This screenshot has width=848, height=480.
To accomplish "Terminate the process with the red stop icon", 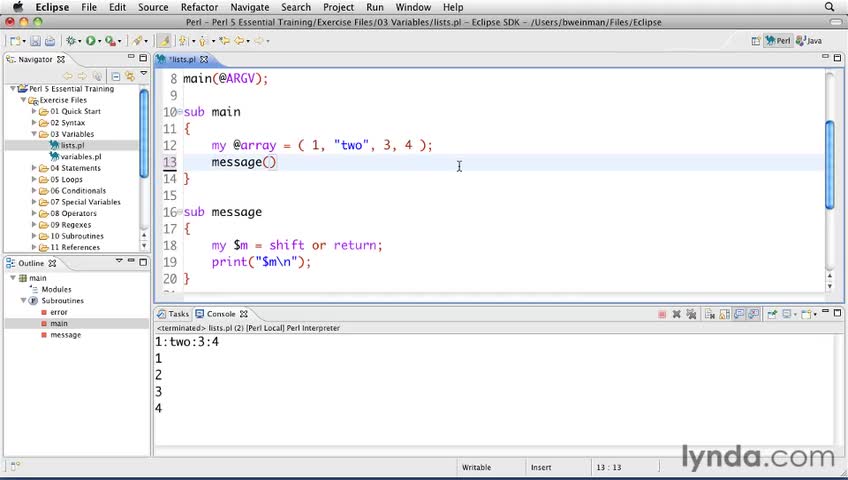I will tap(661, 314).
